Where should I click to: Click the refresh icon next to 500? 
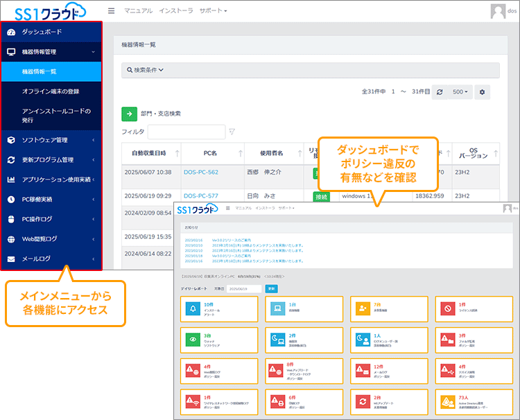440,92
